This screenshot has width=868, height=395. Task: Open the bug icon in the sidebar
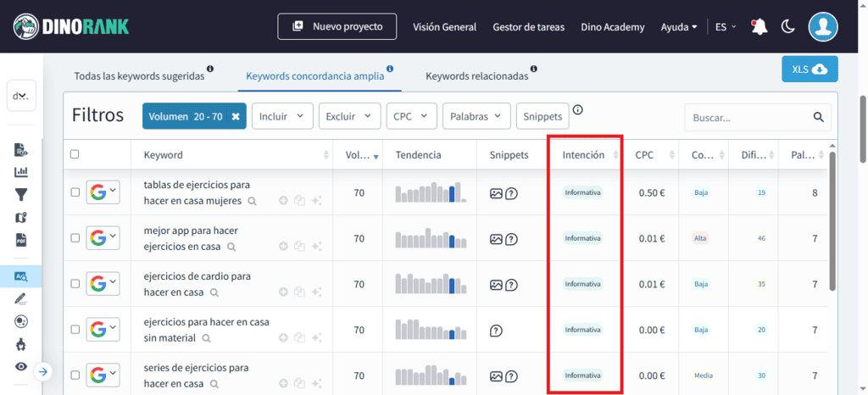21,345
